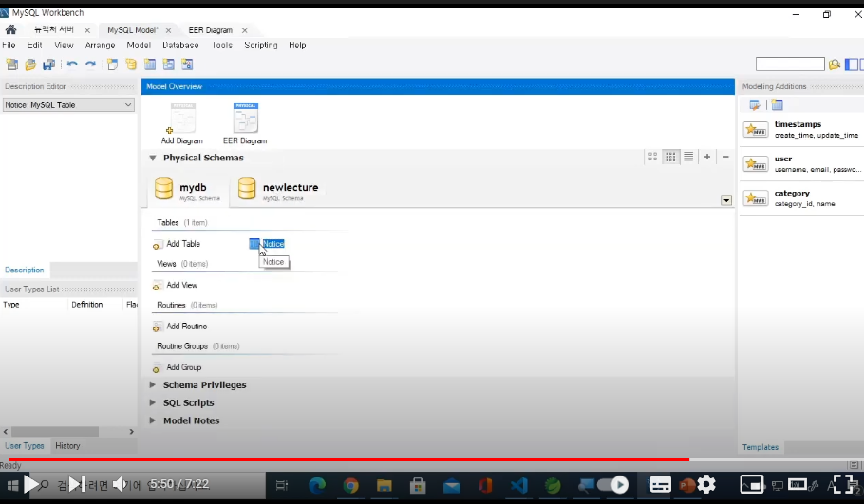Select the mydb schema
The height and width of the screenshot is (504, 864).
[188, 189]
